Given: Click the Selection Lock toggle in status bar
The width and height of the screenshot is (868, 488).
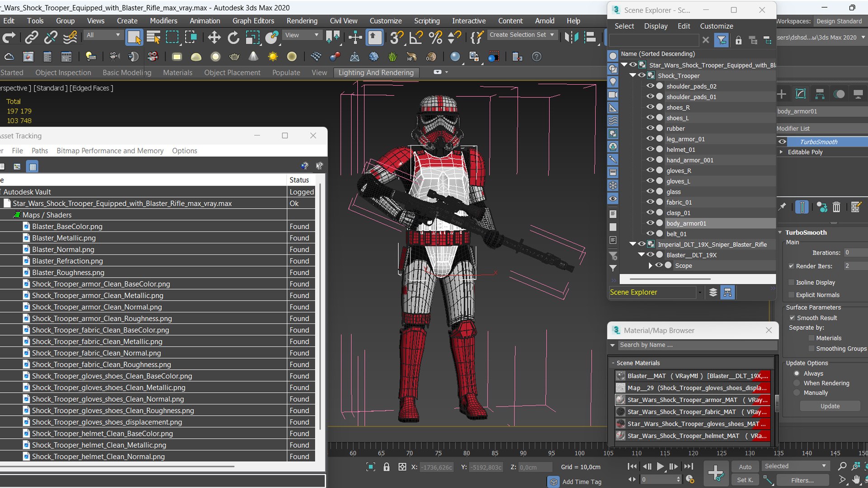Looking at the screenshot, I should coord(387,467).
